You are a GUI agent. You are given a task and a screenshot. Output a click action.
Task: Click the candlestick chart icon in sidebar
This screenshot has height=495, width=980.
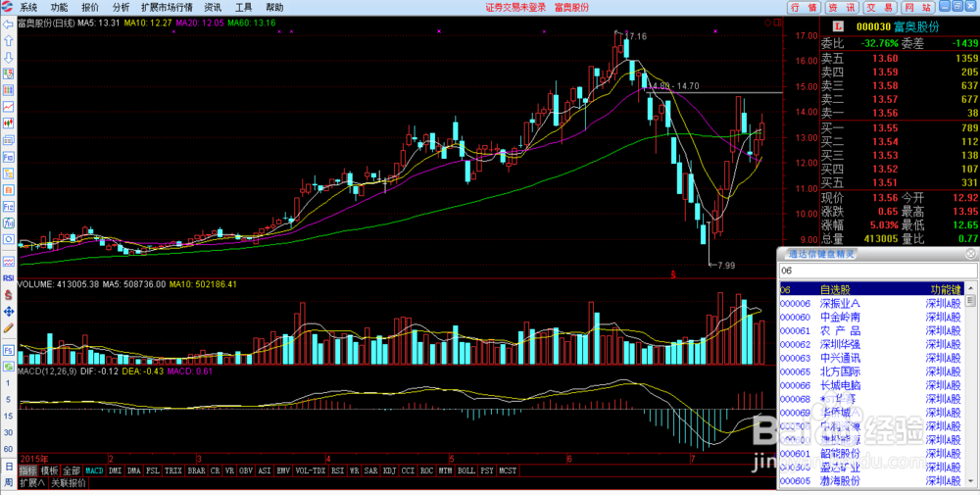tap(9, 124)
